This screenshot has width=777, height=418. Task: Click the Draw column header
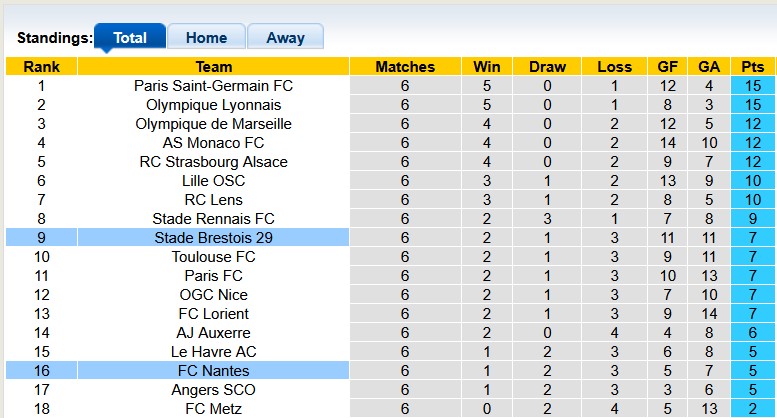[x=547, y=67]
